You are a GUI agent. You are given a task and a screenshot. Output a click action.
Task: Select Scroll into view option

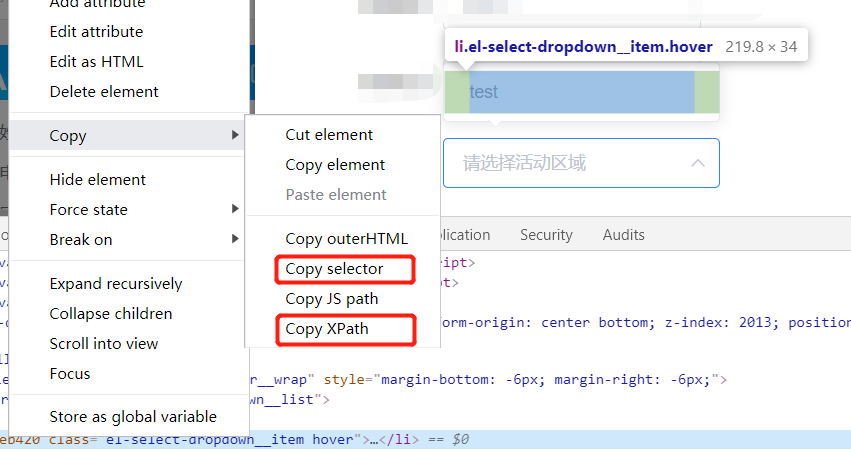(104, 344)
